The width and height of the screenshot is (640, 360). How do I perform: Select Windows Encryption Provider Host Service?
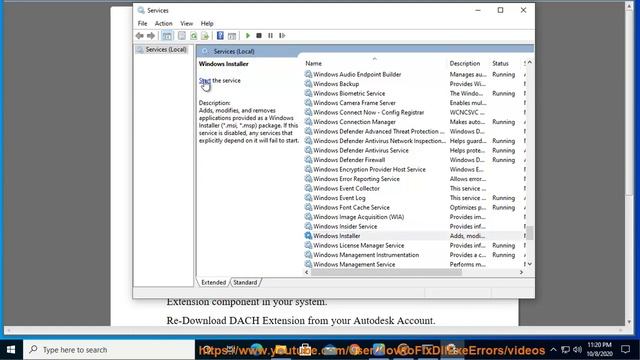coord(369,169)
